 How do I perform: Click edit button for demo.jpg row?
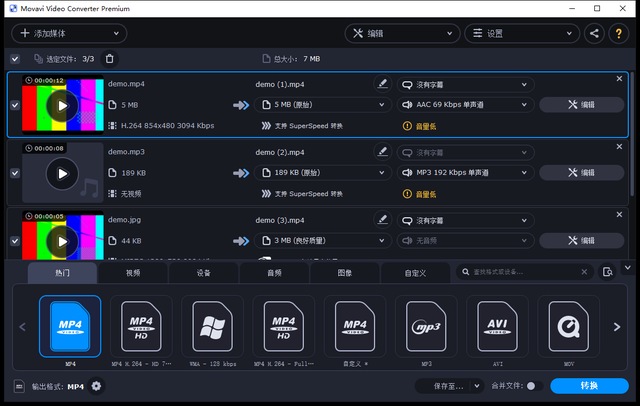[x=582, y=241]
